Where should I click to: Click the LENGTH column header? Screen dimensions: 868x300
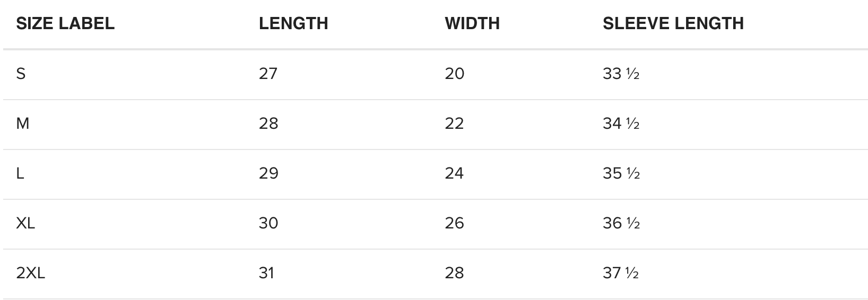[293, 23]
